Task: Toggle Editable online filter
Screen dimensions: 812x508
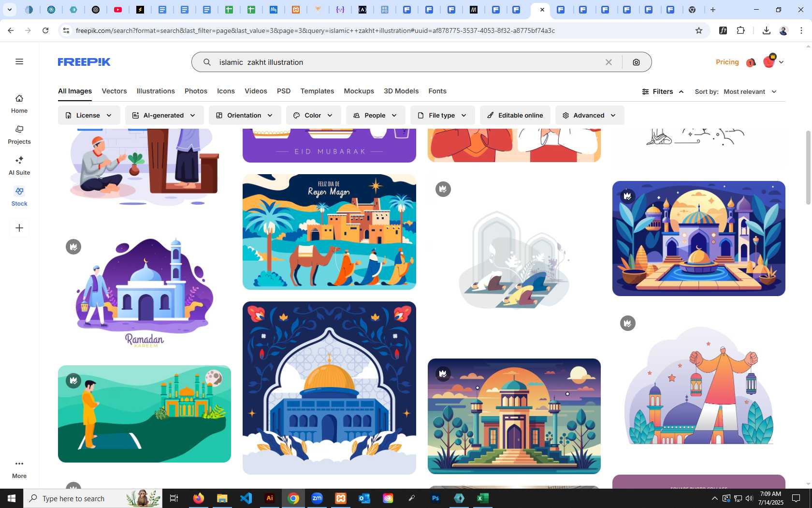Action: 515,115
